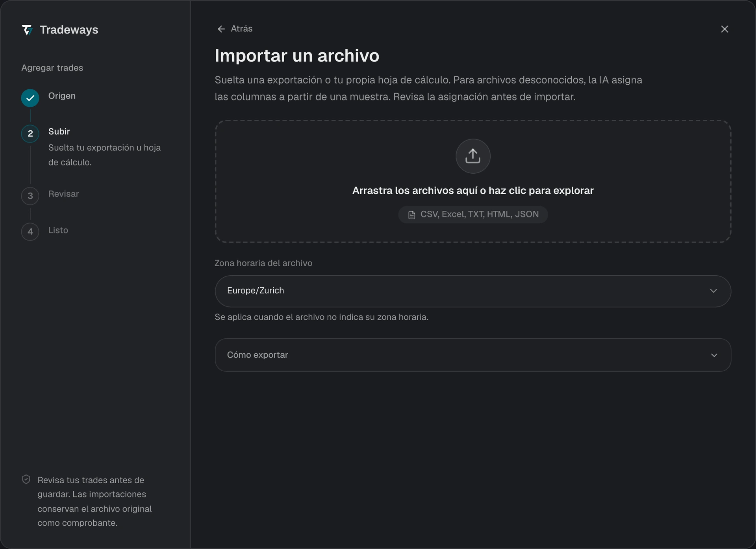Image resolution: width=756 pixels, height=549 pixels.
Task: Select the Listo step label
Action: pos(58,230)
